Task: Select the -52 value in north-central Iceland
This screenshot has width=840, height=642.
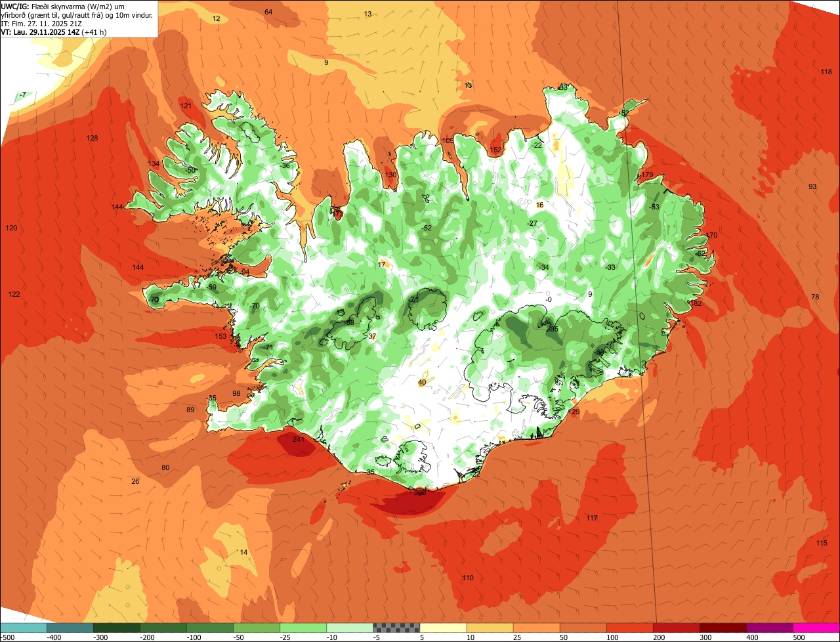Action: click(x=427, y=228)
